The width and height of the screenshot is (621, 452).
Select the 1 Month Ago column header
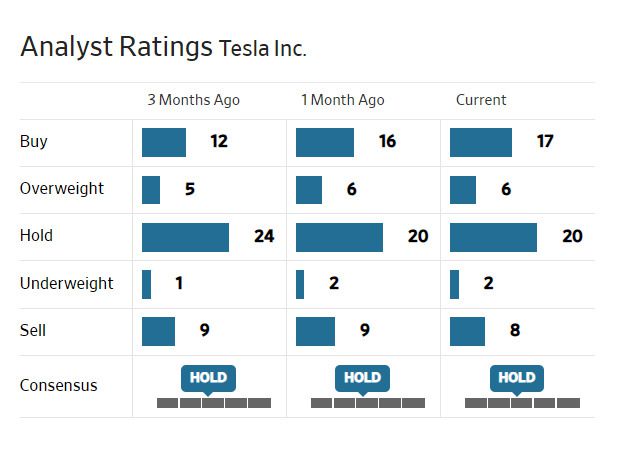(342, 100)
